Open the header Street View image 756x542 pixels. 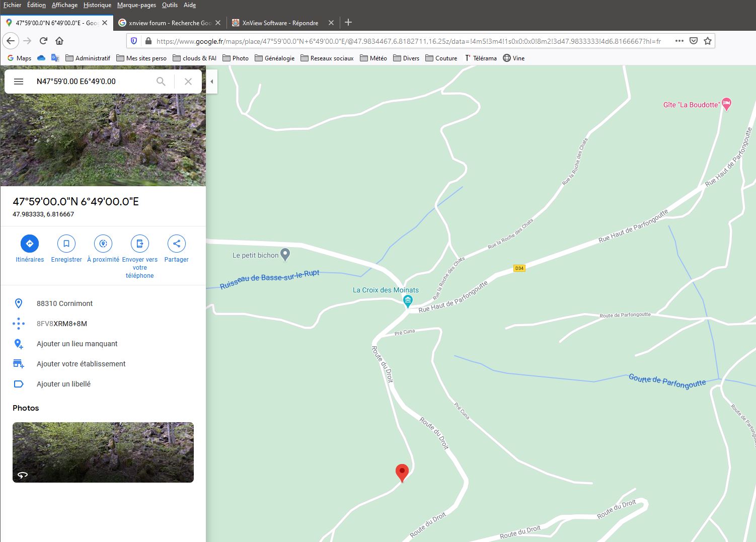103,140
